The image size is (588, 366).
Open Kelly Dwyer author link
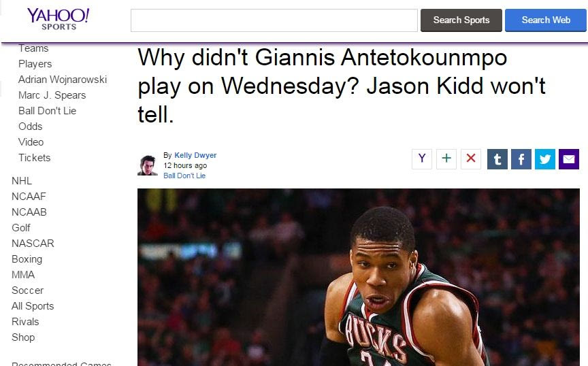click(x=195, y=155)
